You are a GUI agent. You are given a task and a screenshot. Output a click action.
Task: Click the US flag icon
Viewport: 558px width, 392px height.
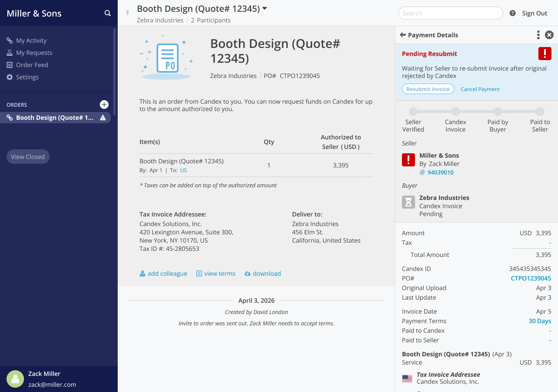click(407, 378)
